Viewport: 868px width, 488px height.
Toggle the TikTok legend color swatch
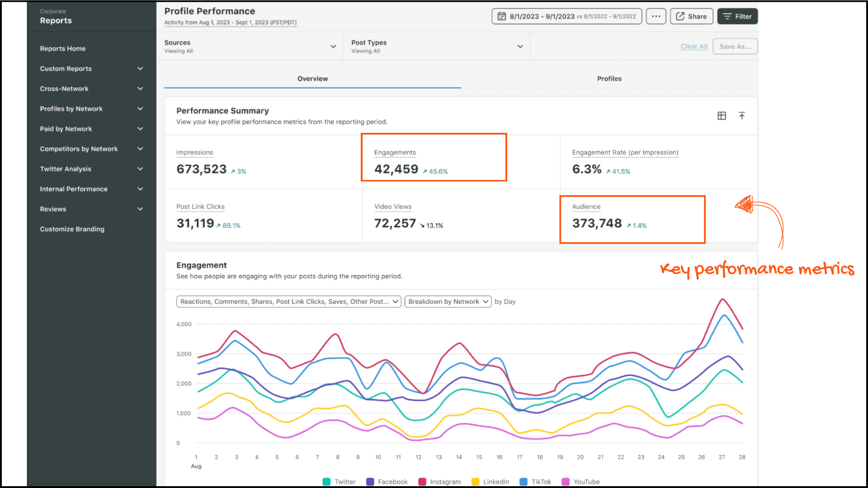pyautogui.click(x=524, y=482)
